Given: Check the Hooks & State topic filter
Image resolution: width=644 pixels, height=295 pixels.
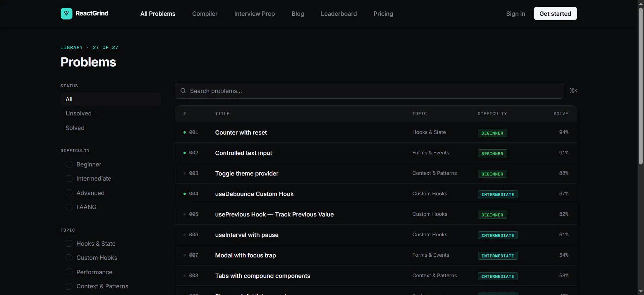Looking at the screenshot, I should [69, 243].
